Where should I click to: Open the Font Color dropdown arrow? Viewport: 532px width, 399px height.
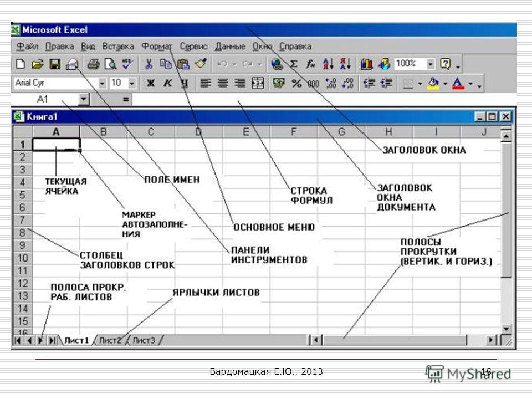coord(470,84)
